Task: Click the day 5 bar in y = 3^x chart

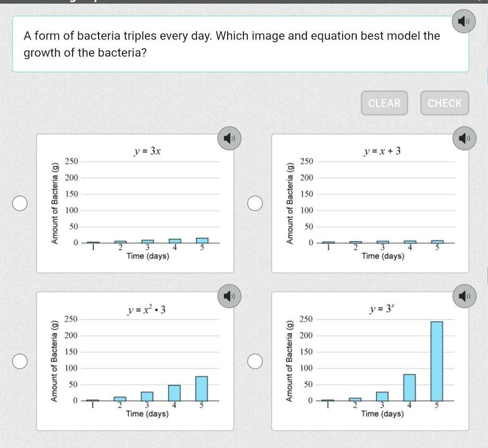Action: (x=437, y=361)
